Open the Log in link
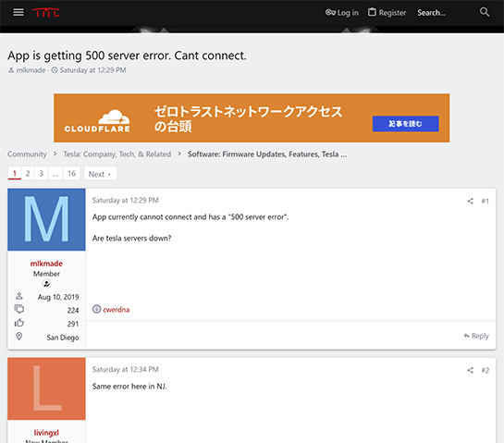The width and height of the screenshot is (504, 443). 341,13
